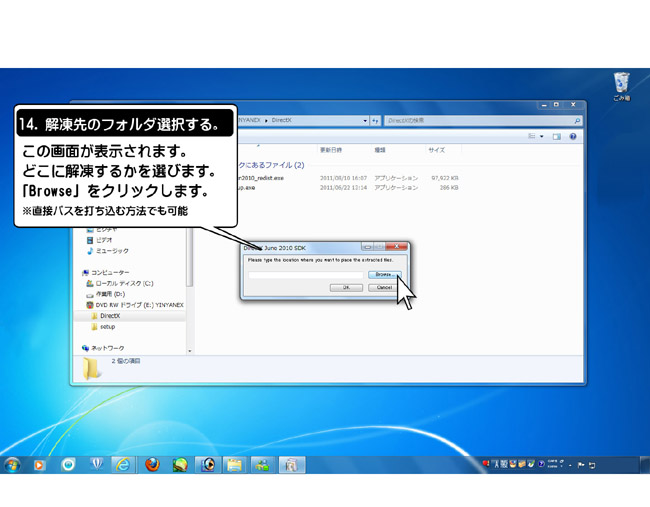Open Internet Explorer from the taskbar
650x507 pixels.
click(123, 465)
